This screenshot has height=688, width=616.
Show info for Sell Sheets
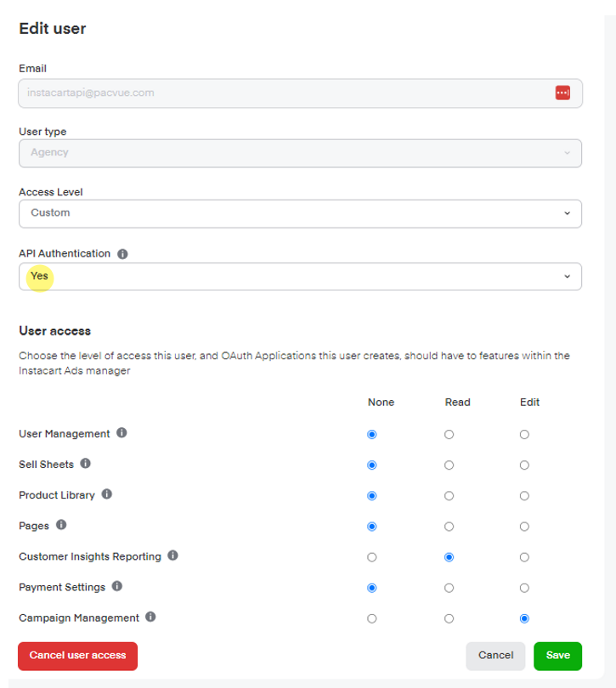click(x=85, y=464)
